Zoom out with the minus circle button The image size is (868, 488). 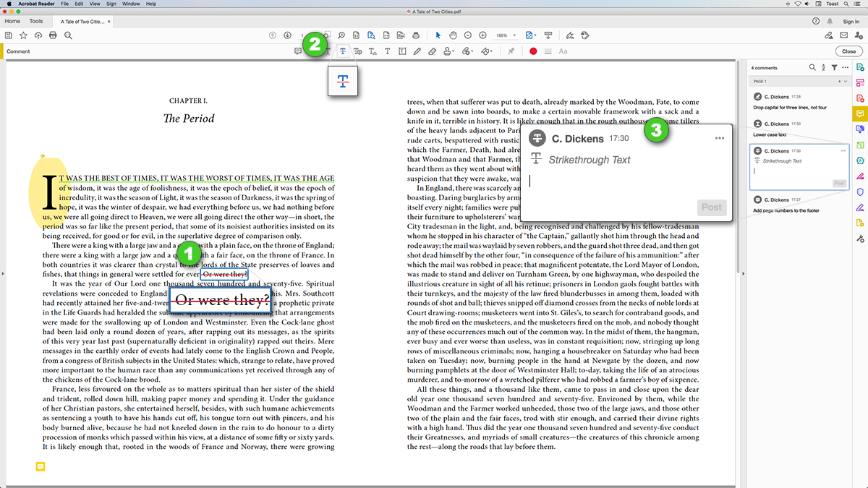(468, 35)
